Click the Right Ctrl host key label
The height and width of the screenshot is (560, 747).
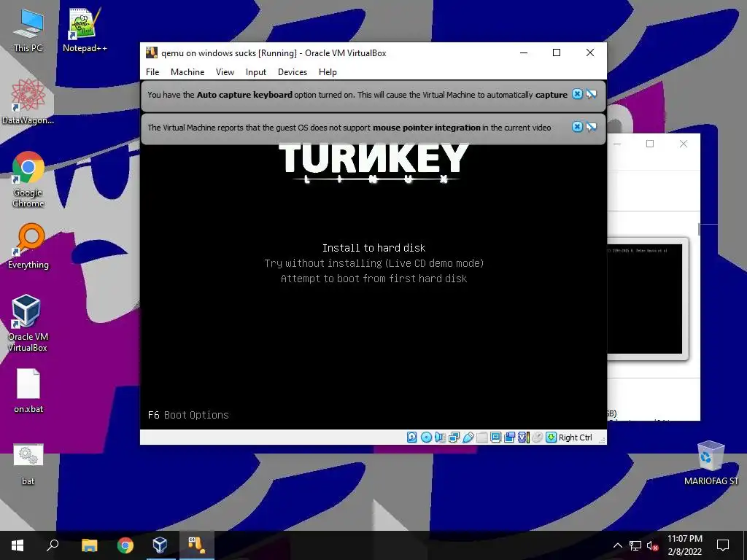pyautogui.click(x=575, y=437)
